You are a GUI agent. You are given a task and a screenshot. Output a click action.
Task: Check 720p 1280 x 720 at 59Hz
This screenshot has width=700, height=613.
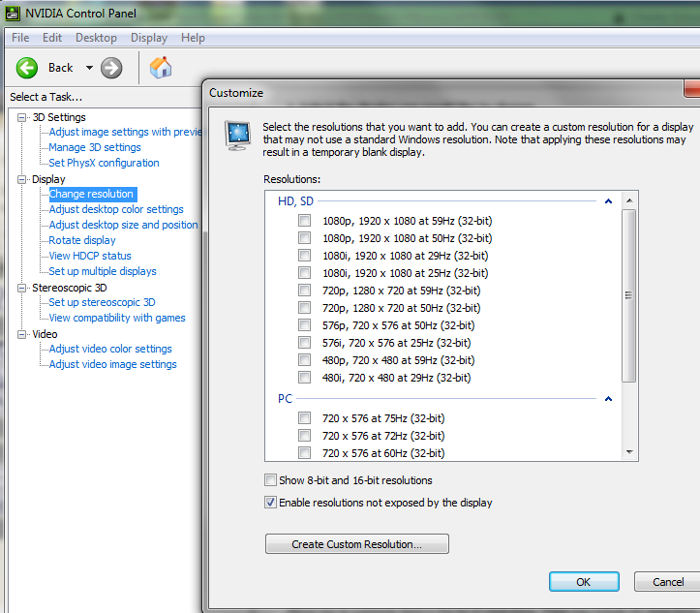[x=304, y=291]
